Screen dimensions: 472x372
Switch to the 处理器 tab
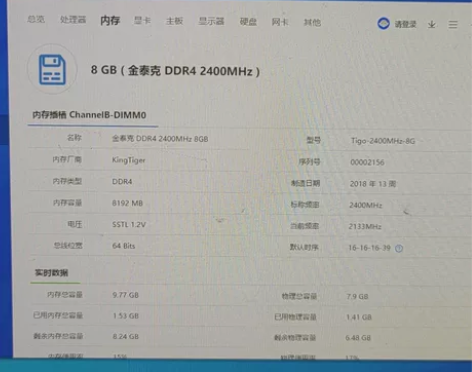(73, 20)
